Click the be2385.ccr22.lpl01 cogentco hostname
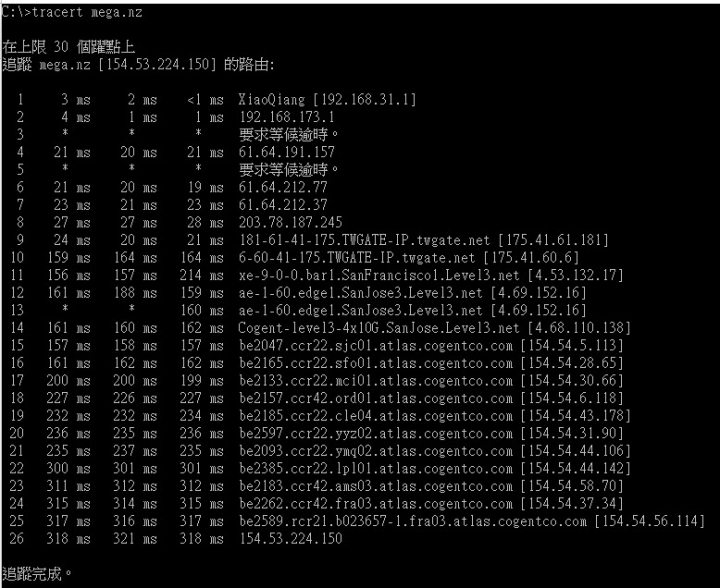The height and width of the screenshot is (588, 720). coord(376,469)
